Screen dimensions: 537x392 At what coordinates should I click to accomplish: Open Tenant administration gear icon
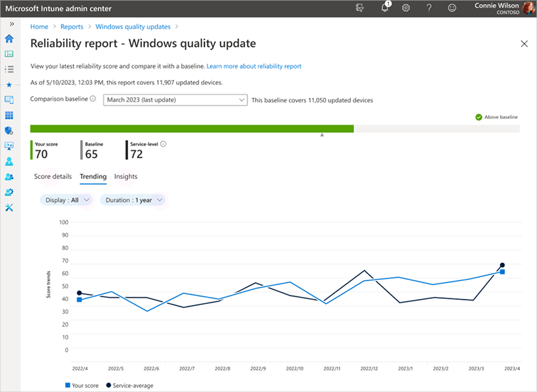coord(9,192)
